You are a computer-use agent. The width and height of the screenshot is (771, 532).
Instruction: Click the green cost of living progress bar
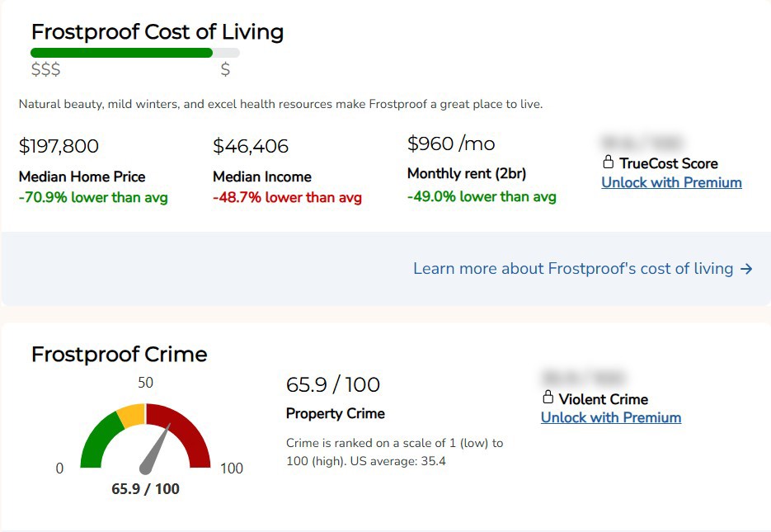click(x=121, y=53)
